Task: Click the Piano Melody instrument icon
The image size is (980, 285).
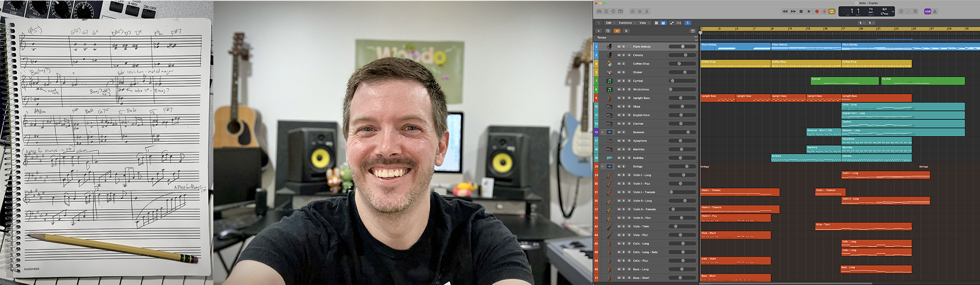Action: coord(609,47)
